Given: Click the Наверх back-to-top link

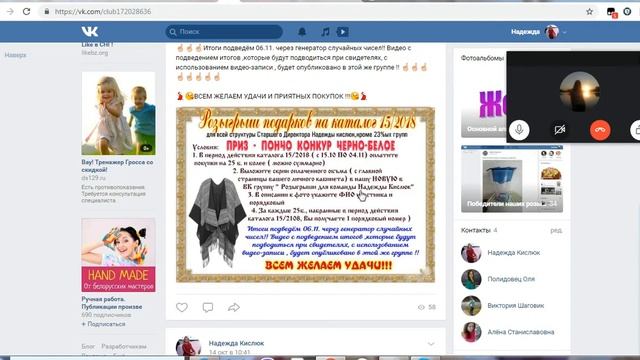Looking at the screenshot, I should coord(16,55).
